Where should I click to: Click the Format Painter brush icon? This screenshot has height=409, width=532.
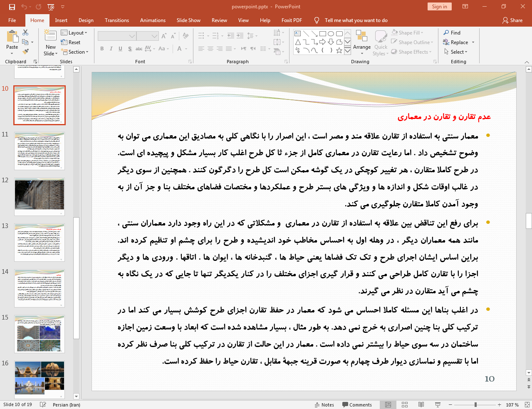(25, 52)
